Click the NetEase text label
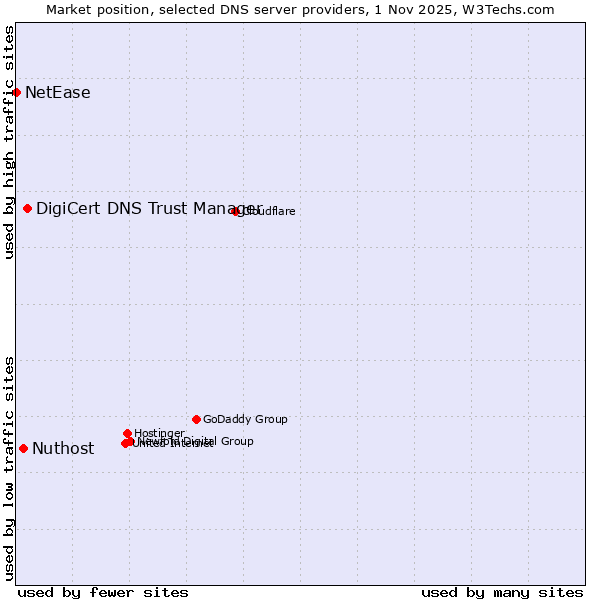The image size is (600, 600). tap(58, 93)
